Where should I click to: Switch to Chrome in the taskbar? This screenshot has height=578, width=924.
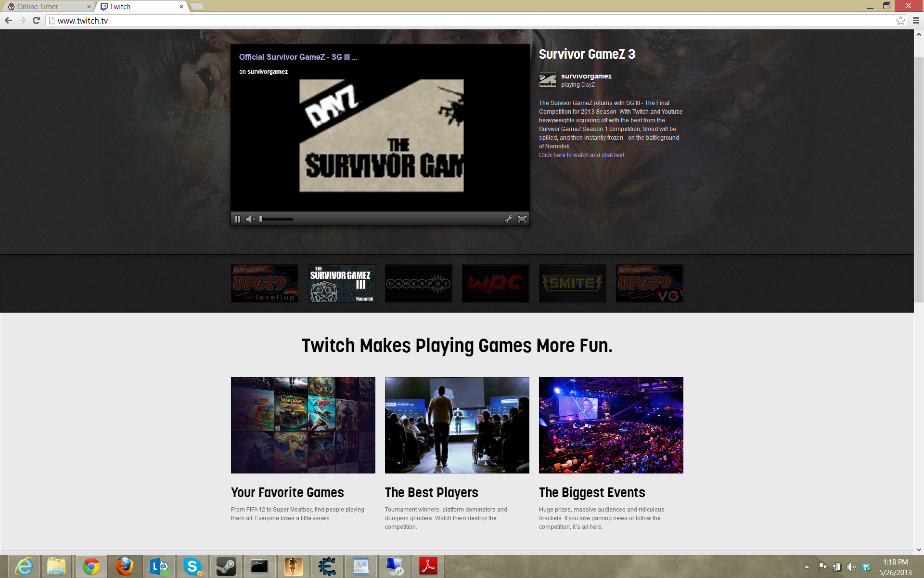91,566
